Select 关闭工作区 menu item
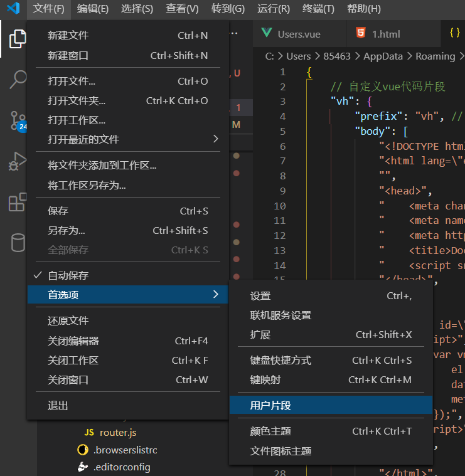The height and width of the screenshot is (476, 465). (x=127, y=361)
